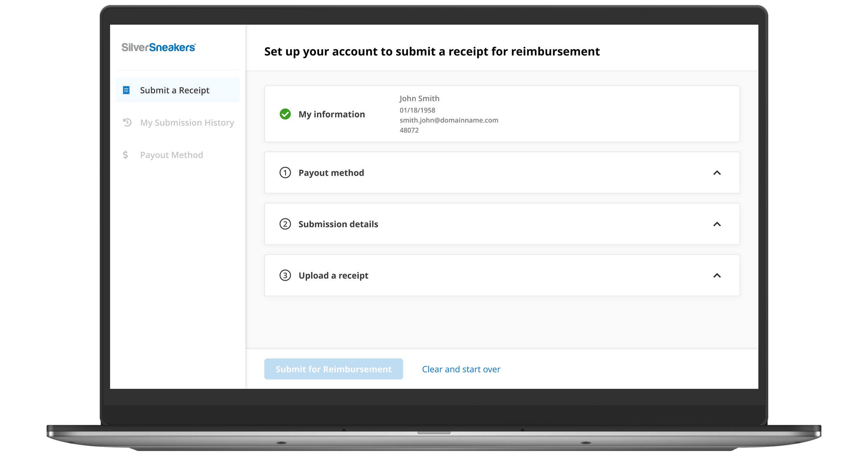868x456 pixels.
Task: Click Submit for Reimbursement button
Action: point(333,369)
